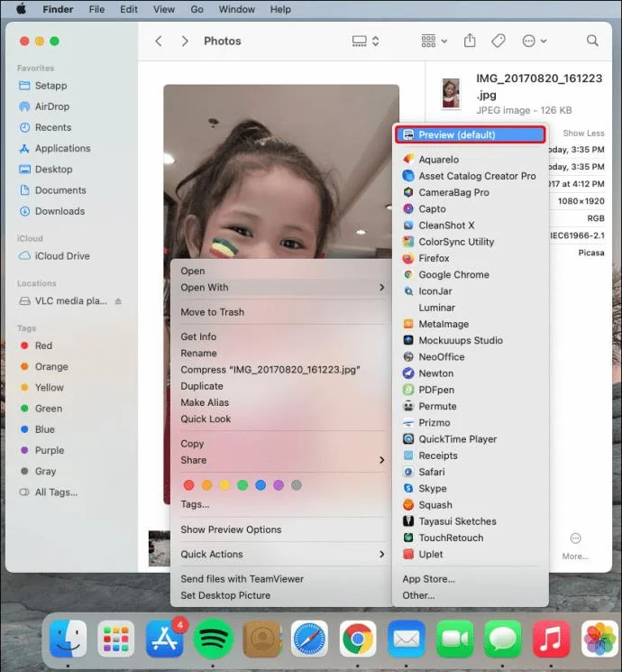Expand the Share submenu
Viewport: 622px width, 672px height.
click(x=280, y=460)
